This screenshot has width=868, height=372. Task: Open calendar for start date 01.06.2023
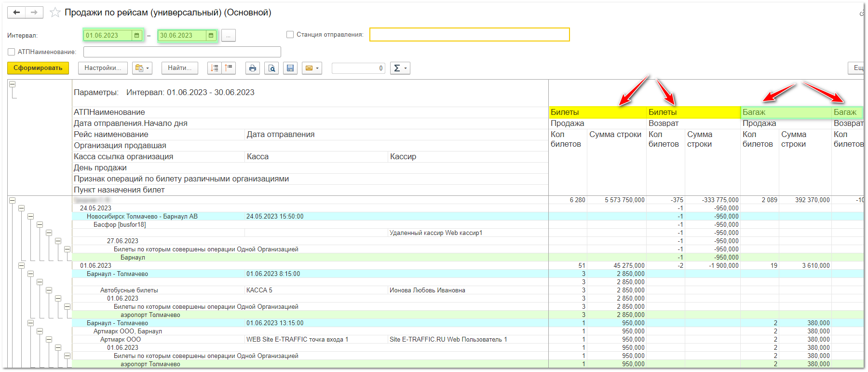[136, 35]
